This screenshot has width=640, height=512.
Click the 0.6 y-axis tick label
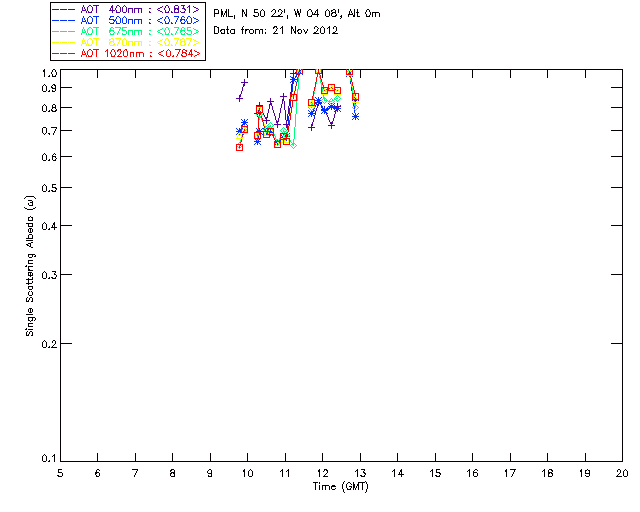coord(49,158)
